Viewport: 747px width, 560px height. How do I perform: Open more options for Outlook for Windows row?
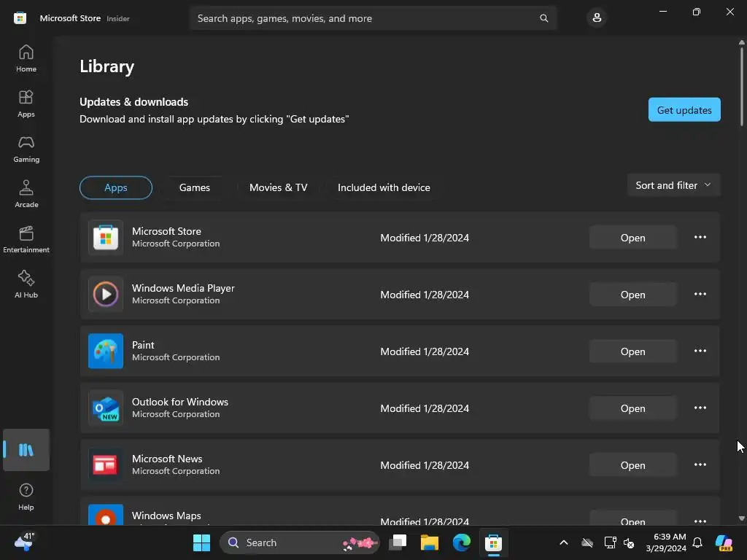coord(700,408)
